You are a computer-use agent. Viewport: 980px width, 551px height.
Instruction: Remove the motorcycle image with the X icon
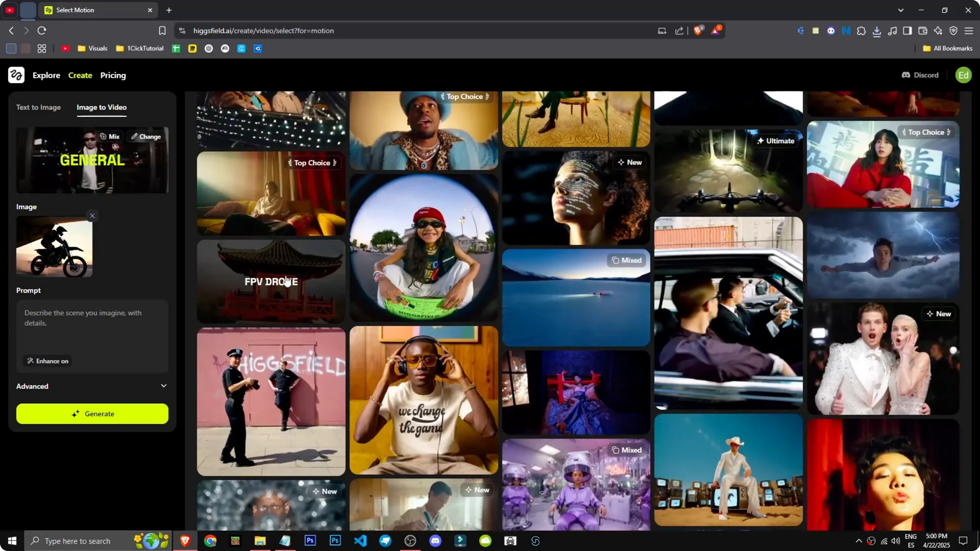pyautogui.click(x=92, y=216)
